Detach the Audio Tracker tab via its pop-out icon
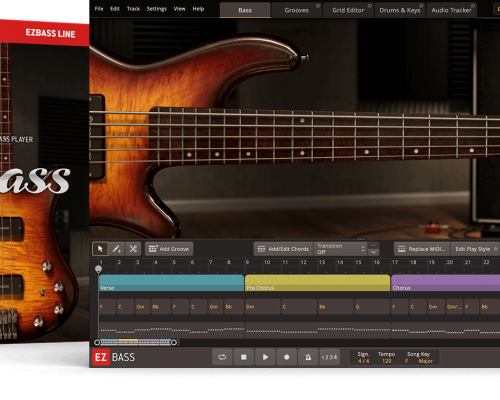 pyautogui.click(x=473, y=6)
